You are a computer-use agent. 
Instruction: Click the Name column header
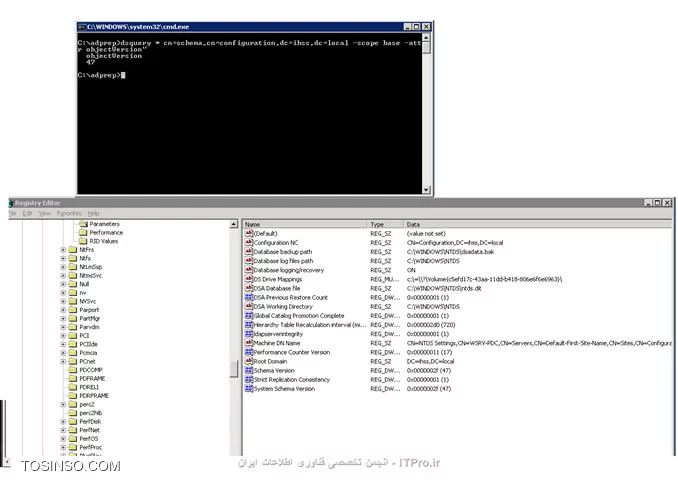(305, 224)
